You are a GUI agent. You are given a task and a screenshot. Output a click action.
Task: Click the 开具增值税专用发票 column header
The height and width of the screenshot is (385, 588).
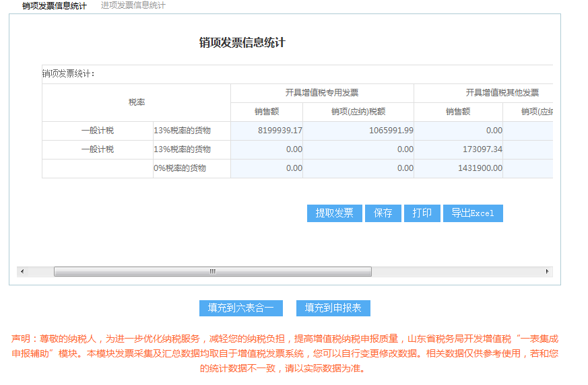point(322,93)
